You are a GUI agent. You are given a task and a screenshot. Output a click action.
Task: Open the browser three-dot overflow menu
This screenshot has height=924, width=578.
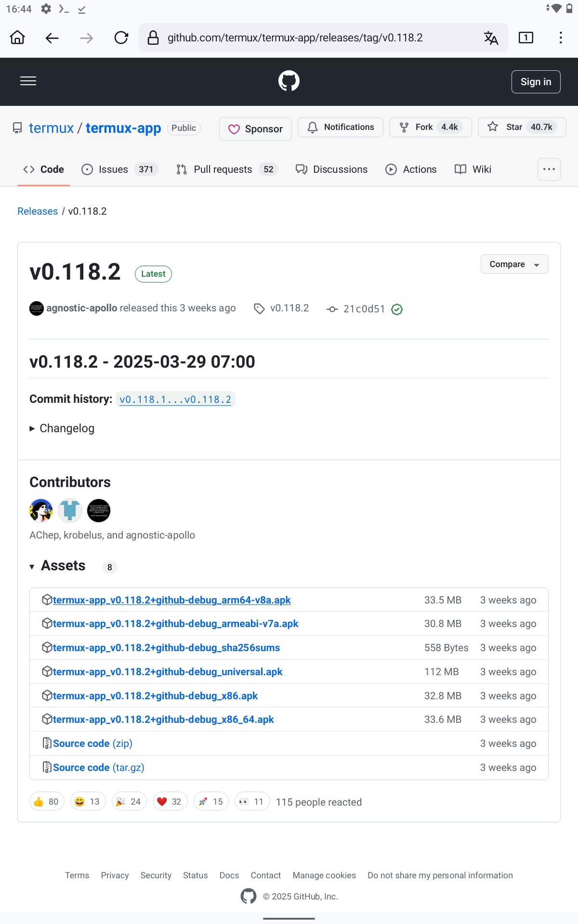(561, 38)
